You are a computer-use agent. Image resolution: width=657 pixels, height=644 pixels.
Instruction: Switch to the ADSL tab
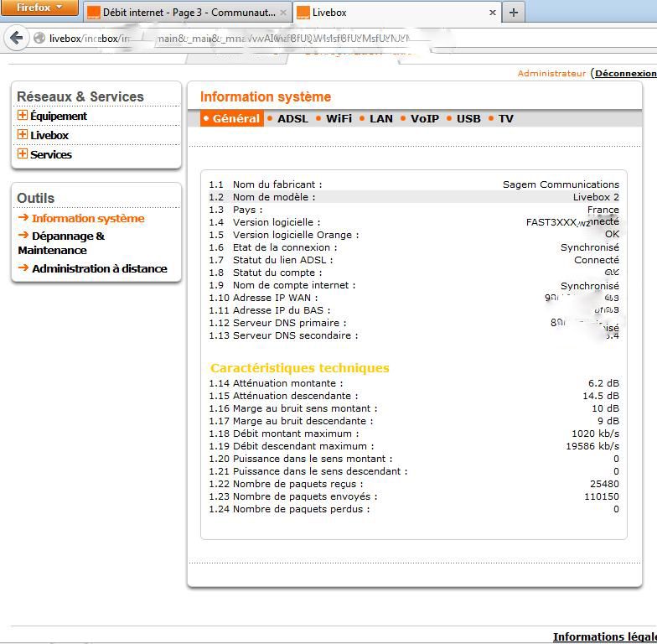[292, 119]
